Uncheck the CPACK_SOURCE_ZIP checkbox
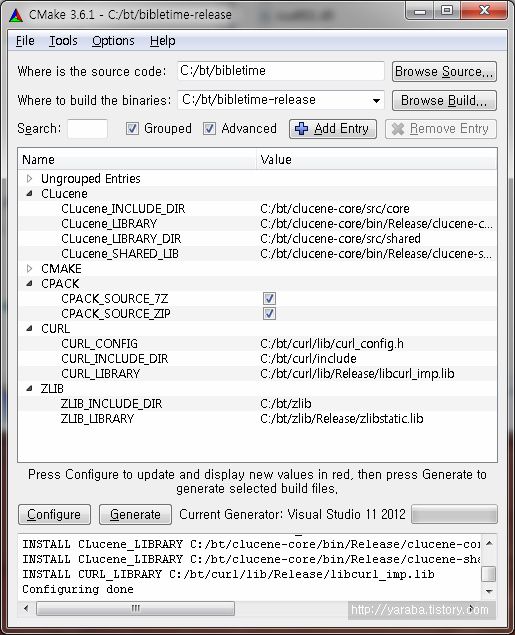Image resolution: width=515 pixels, height=635 pixels. [x=269, y=313]
